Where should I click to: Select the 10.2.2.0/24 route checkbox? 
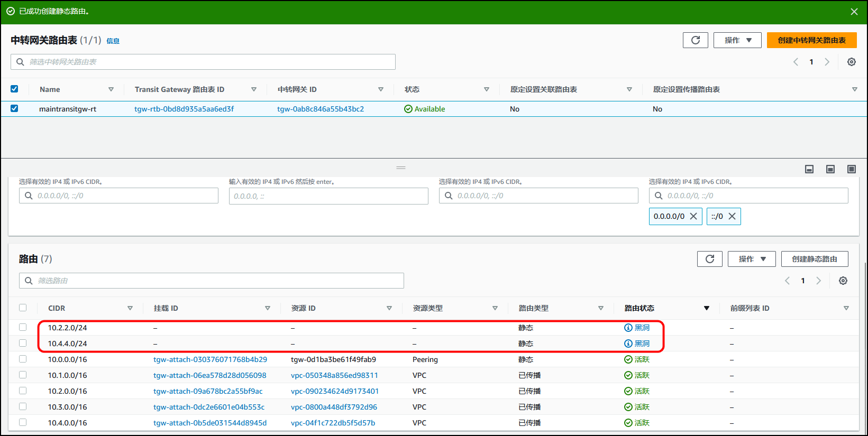click(x=23, y=327)
